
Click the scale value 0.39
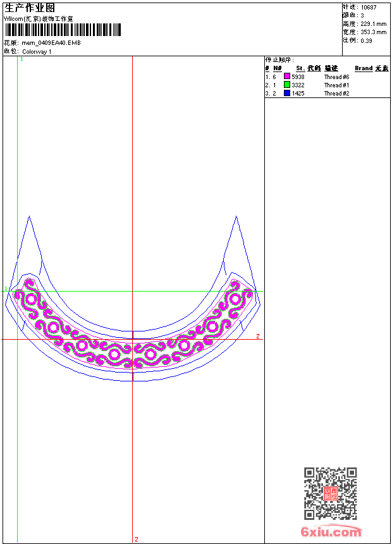[366, 41]
